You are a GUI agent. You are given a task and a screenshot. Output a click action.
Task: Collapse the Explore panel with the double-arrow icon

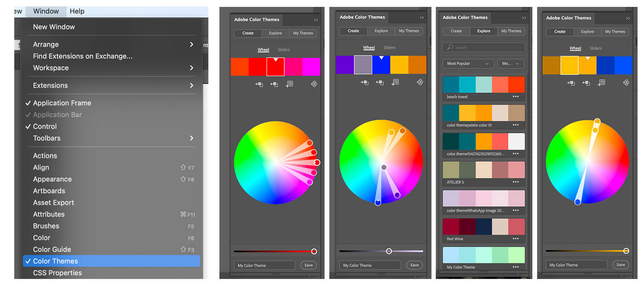tap(524, 18)
